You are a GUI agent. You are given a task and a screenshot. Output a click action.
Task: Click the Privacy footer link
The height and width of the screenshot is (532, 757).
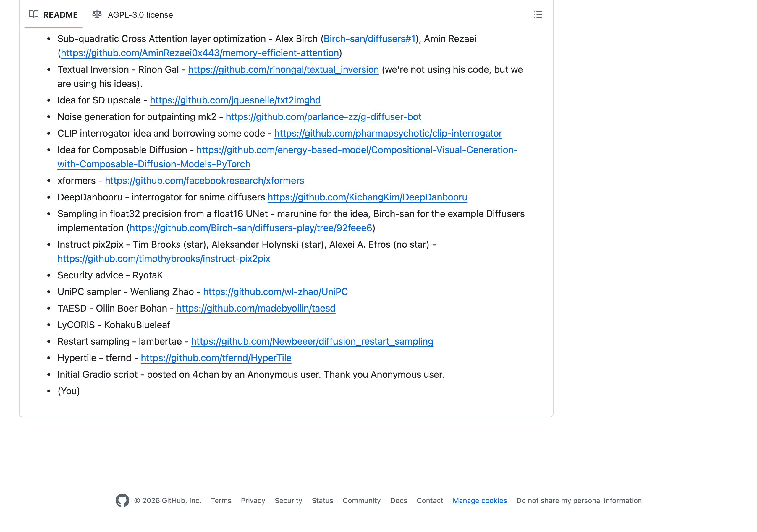pyautogui.click(x=253, y=500)
